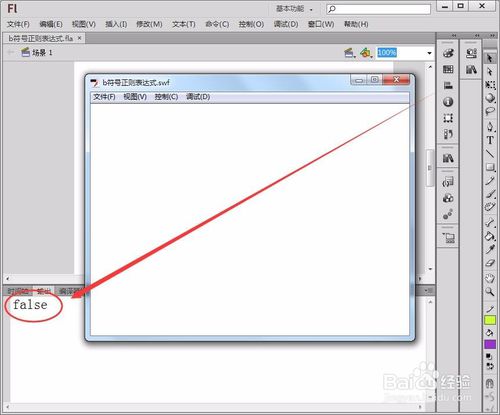Select the Line tool
This screenshot has width=500, height=415.
(490, 154)
